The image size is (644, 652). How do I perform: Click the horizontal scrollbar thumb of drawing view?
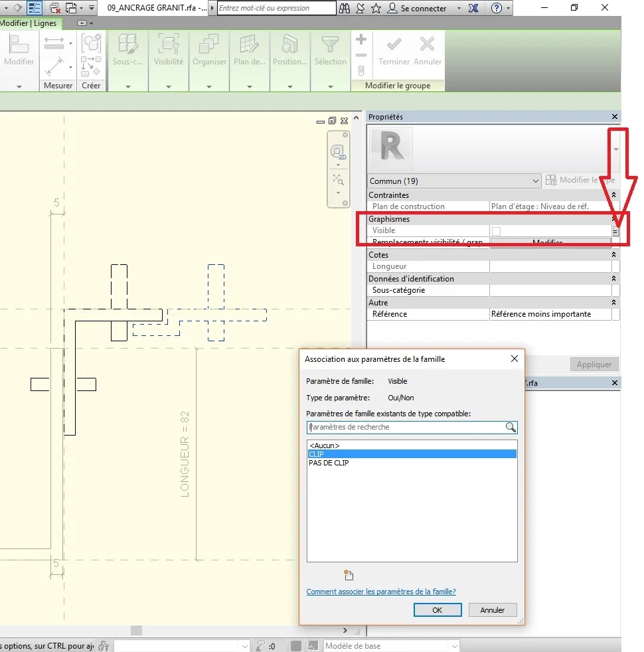point(136,630)
